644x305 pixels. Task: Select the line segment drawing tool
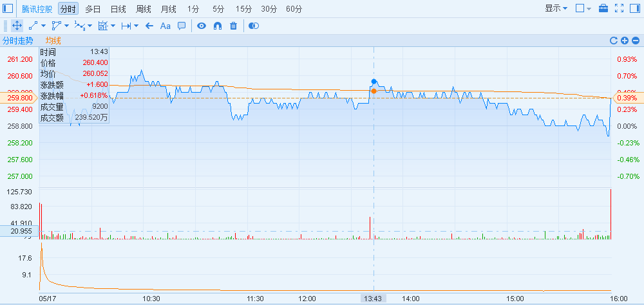coord(33,26)
